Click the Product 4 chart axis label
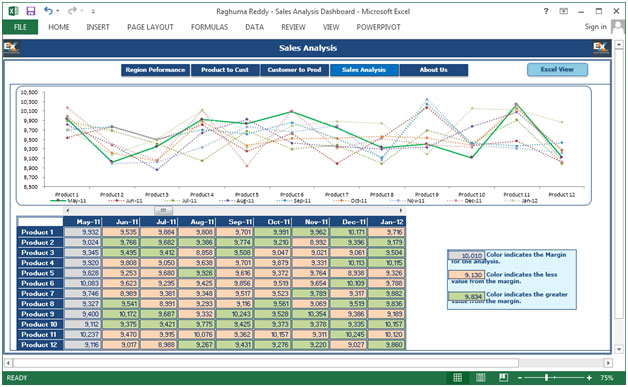Screen dimensions: 628x387 pyautogui.click(x=202, y=195)
